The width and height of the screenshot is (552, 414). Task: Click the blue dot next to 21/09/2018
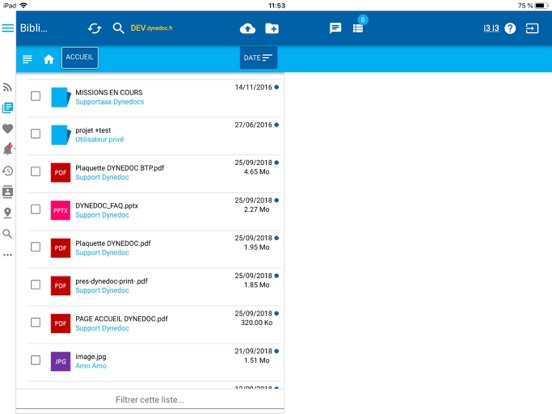click(277, 351)
